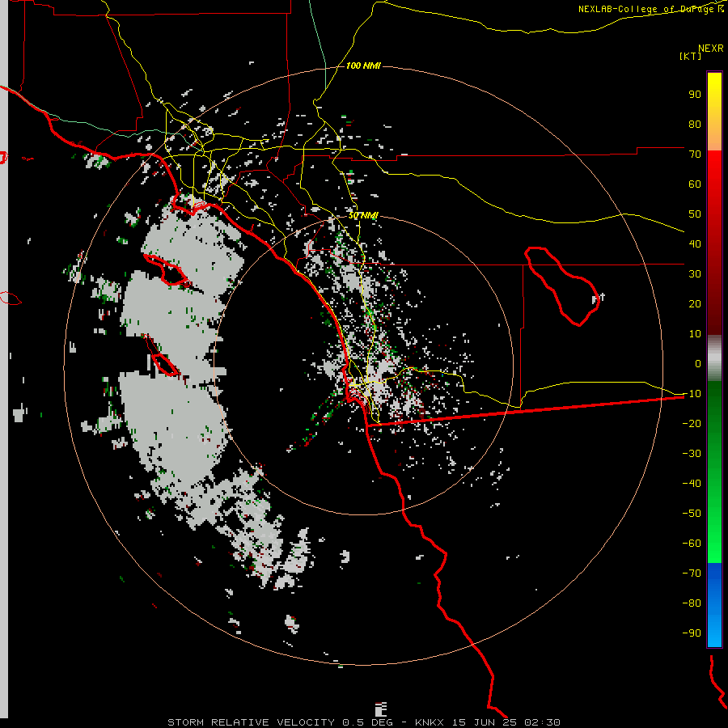Click the -60 value on velocity scale
This screenshot has height=728, width=728.
(692, 544)
